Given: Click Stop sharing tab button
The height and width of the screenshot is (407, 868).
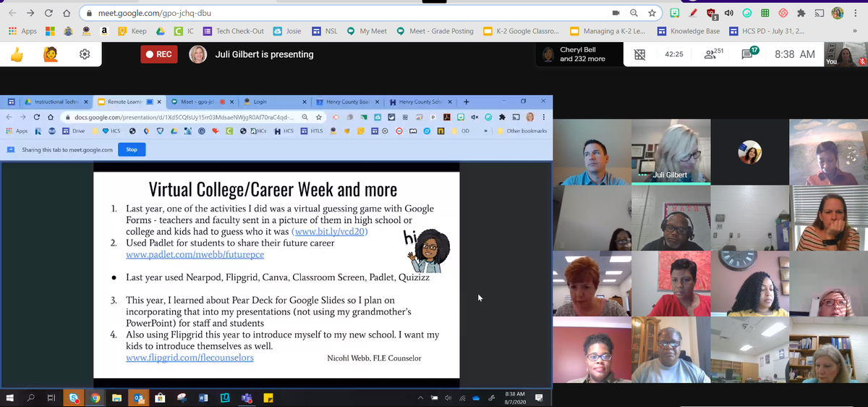Looking at the screenshot, I should click(x=132, y=150).
